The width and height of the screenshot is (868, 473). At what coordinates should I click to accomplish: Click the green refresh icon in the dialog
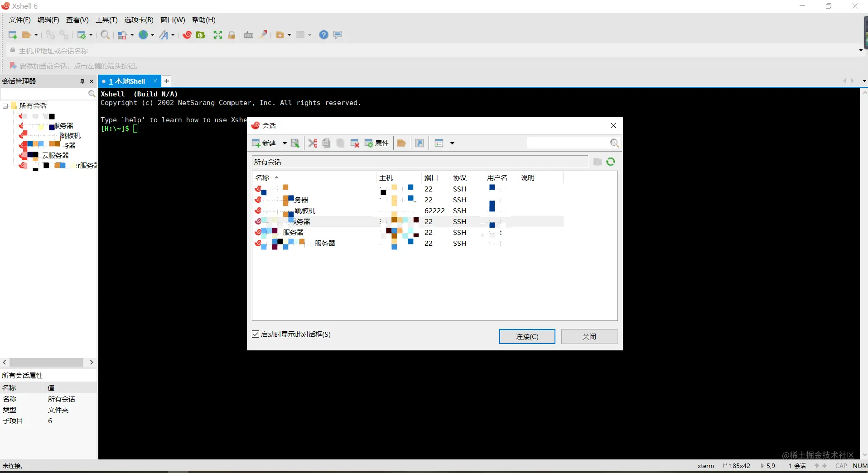coord(611,162)
